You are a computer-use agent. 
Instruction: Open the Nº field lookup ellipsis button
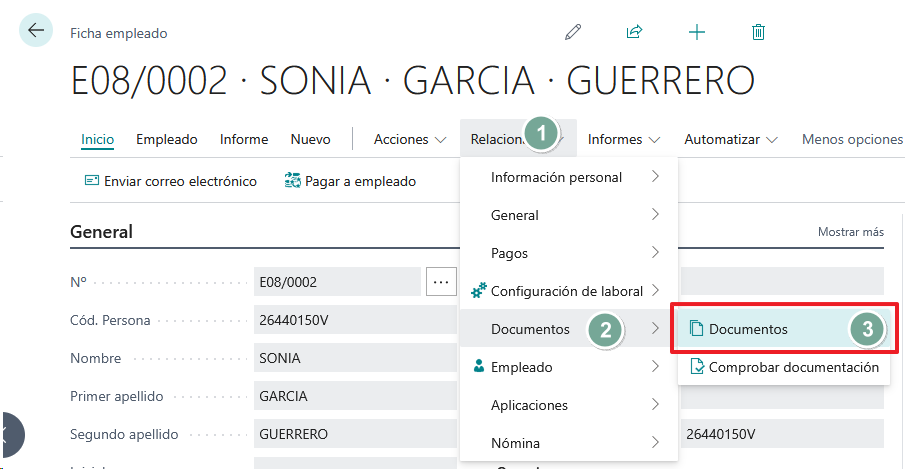[x=441, y=282]
